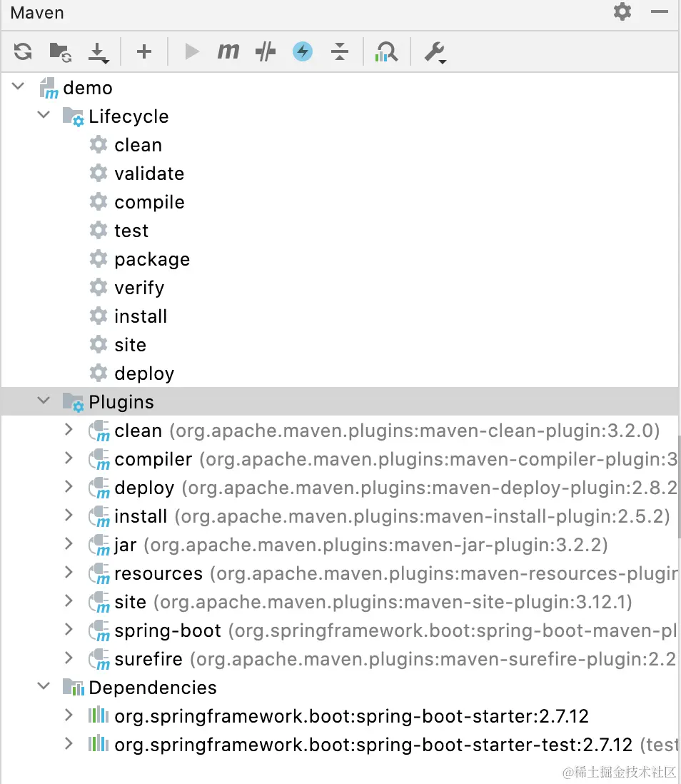Click the demo project module icon

[49, 88]
